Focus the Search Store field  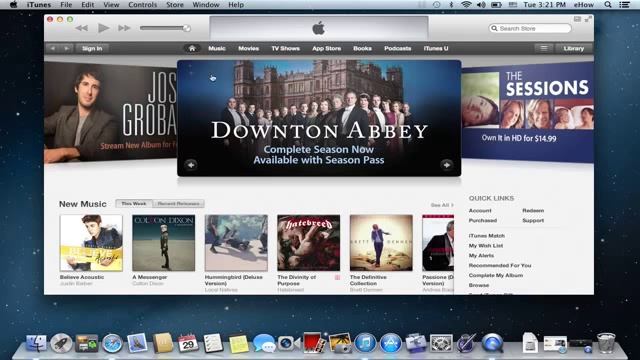(x=530, y=28)
